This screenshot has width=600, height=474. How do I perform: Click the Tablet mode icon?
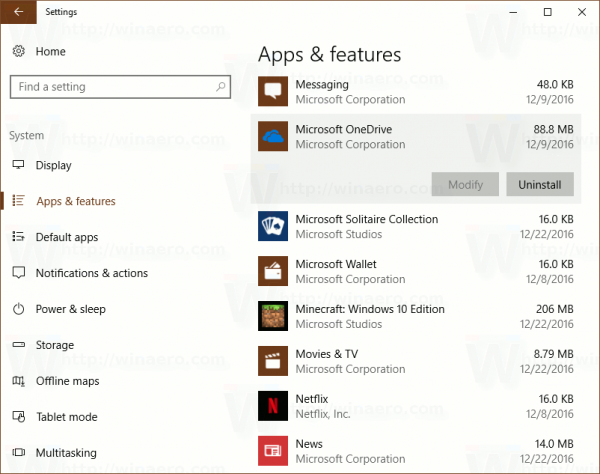tap(18, 417)
